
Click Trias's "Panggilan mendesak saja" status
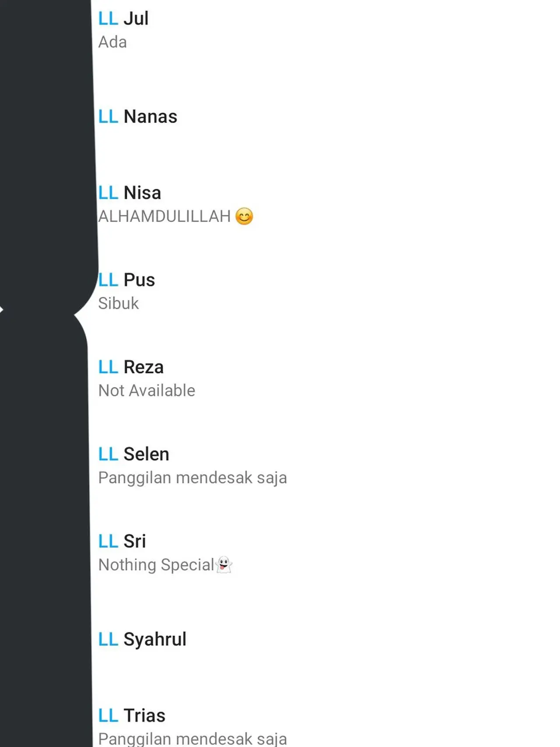tap(192, 739)
